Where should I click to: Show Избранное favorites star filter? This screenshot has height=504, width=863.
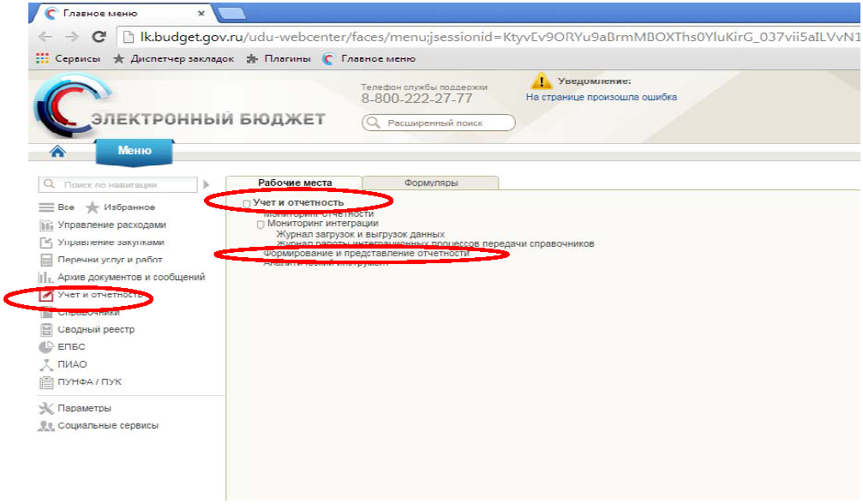coord(129,207)
